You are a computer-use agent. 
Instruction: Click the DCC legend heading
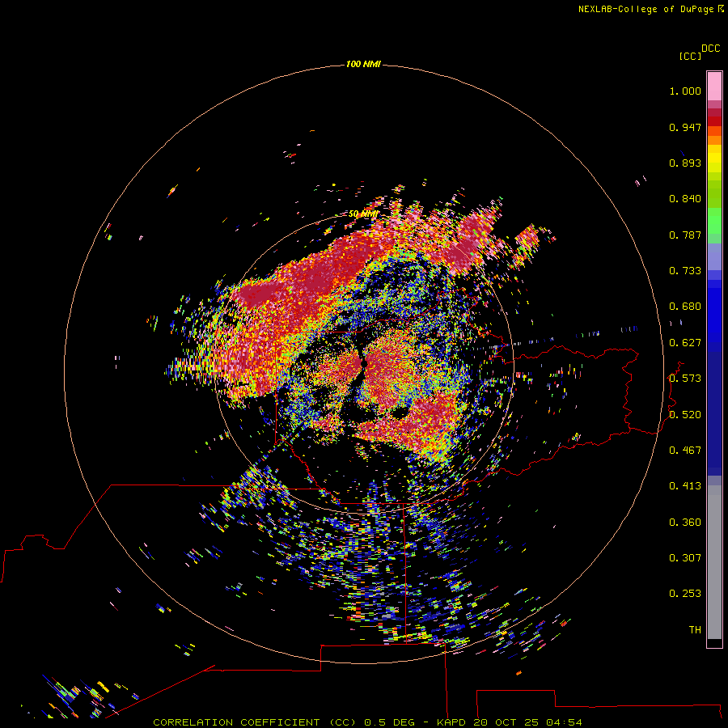[x=710, y=49]
